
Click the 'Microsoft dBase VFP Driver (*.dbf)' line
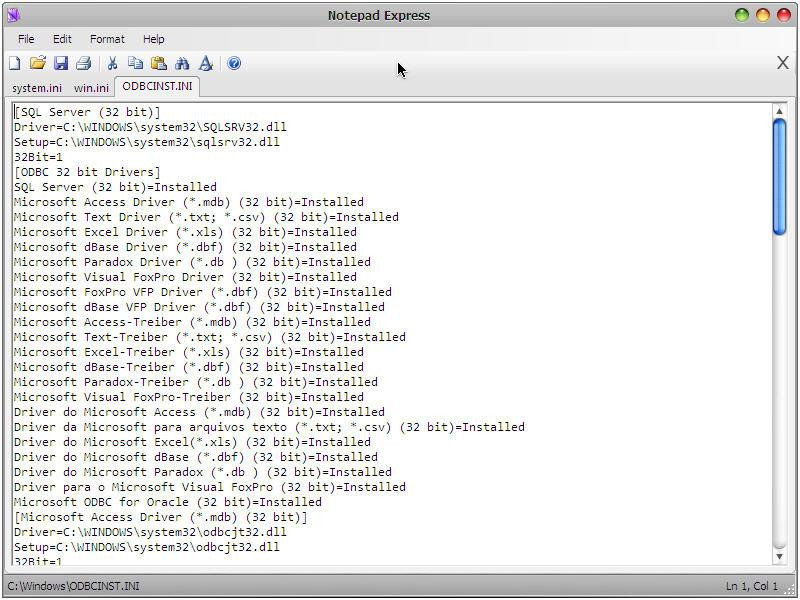click(199, 307)
